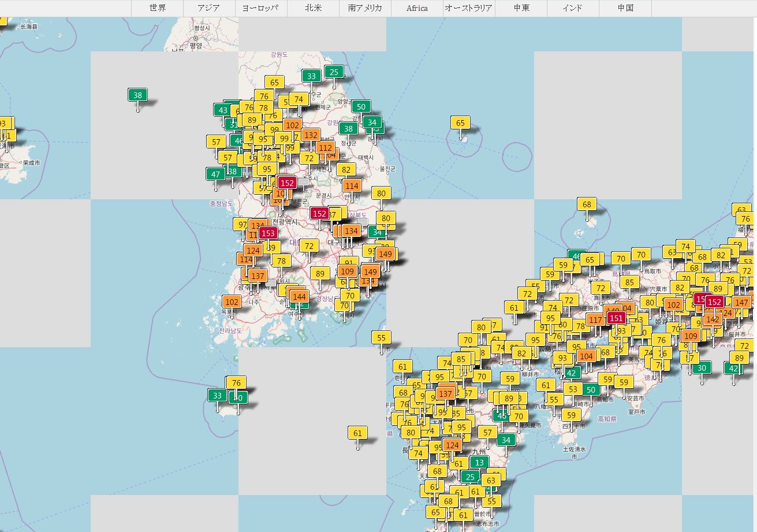Viewport: 757px width, 532px height.
Task: Click the green 25 marker in northern Korea
Action: pyautogui.click(x=334, y=72)
